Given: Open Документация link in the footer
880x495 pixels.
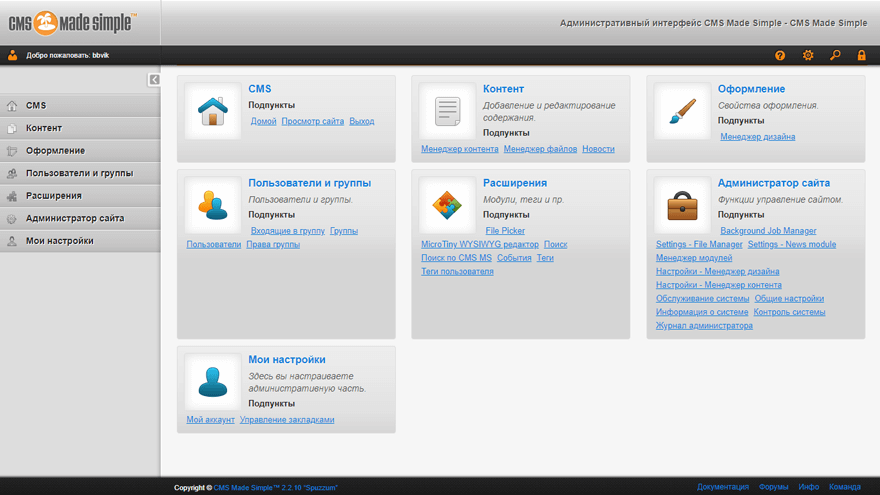Looking at the screenshot, I should [x=722, y=487].
